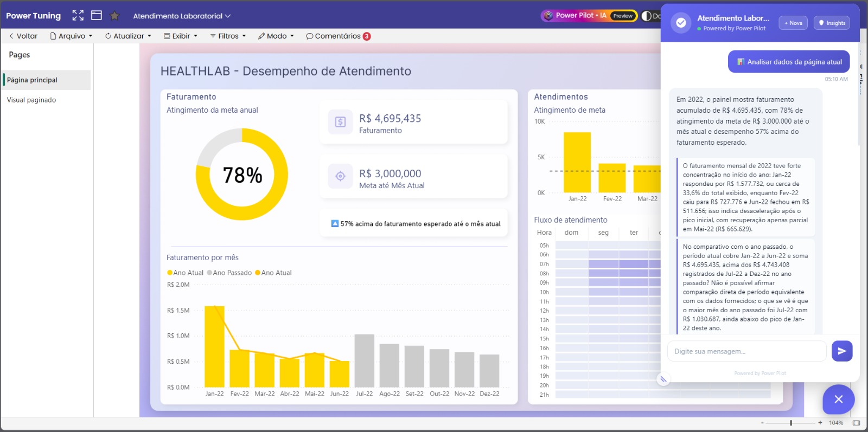
Task: Click the zoom in plus icon
Action: pyautogui.click(x=820, y=423)
